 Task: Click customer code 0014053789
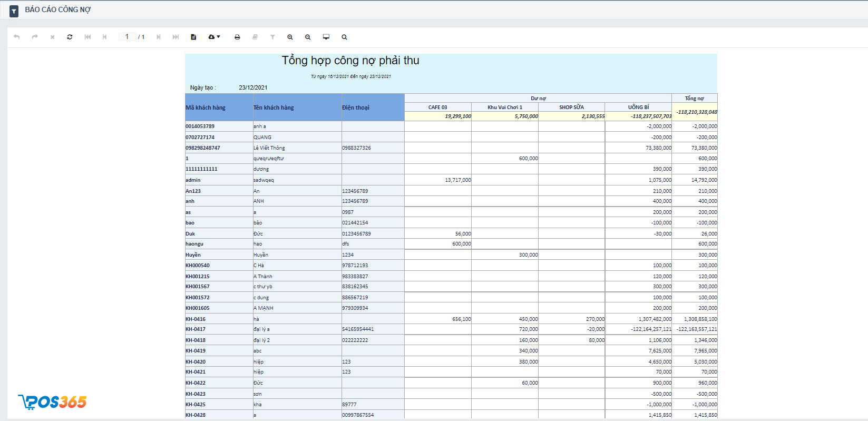coord(200,126)
